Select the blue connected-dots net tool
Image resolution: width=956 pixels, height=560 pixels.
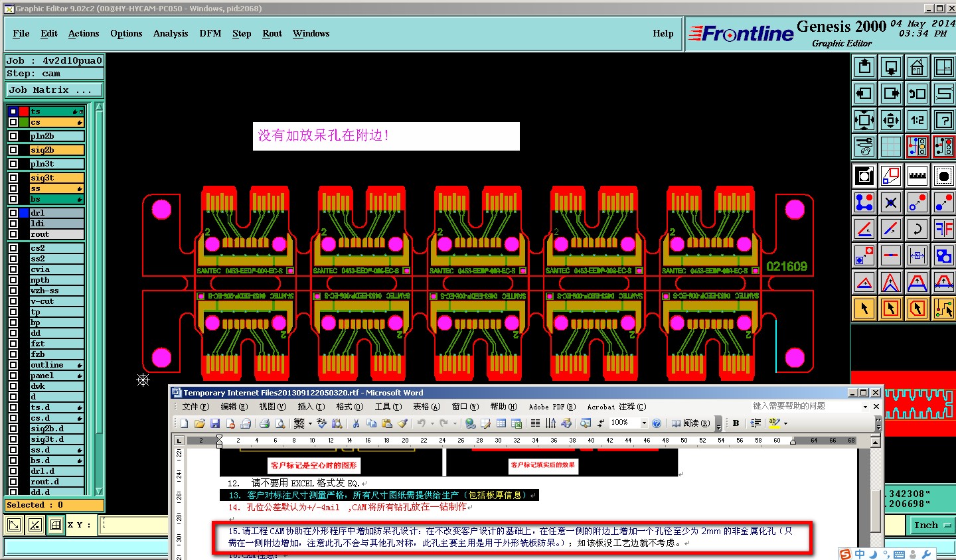864,202
